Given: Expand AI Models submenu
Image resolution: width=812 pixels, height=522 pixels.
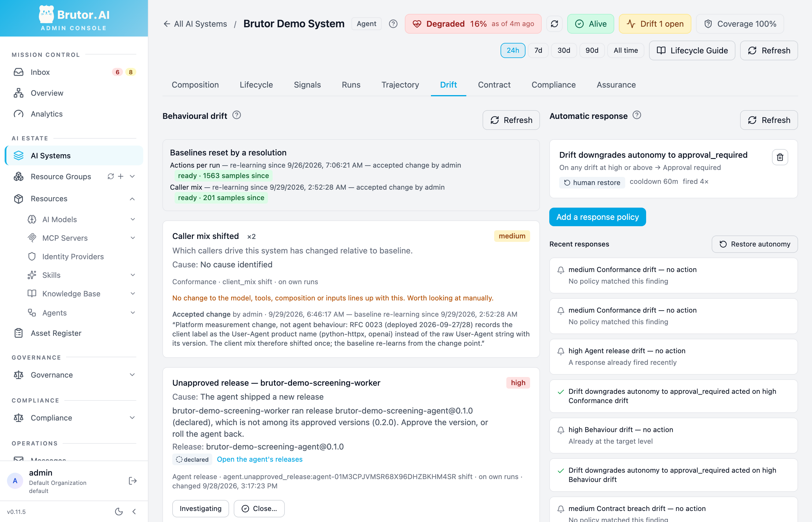Looking at the screenshot, I should 133,219.
